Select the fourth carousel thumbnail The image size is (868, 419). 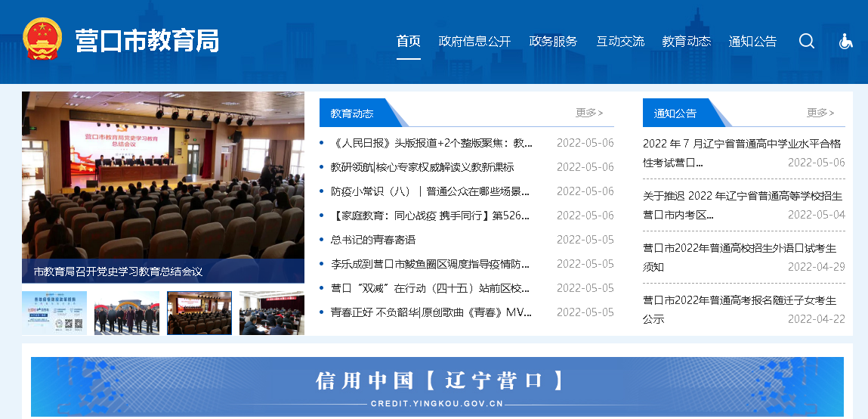point(271,312)
